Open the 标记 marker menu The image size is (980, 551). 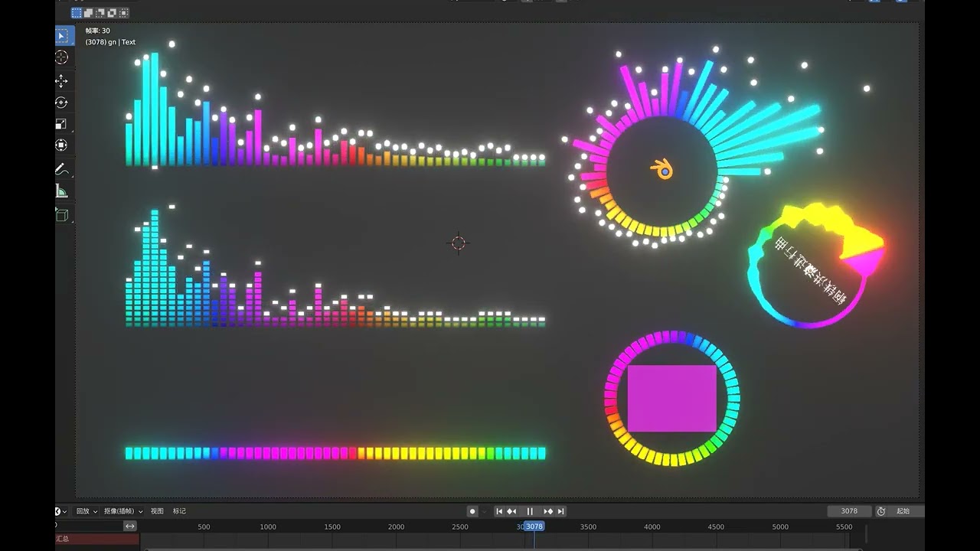point(179,511)
